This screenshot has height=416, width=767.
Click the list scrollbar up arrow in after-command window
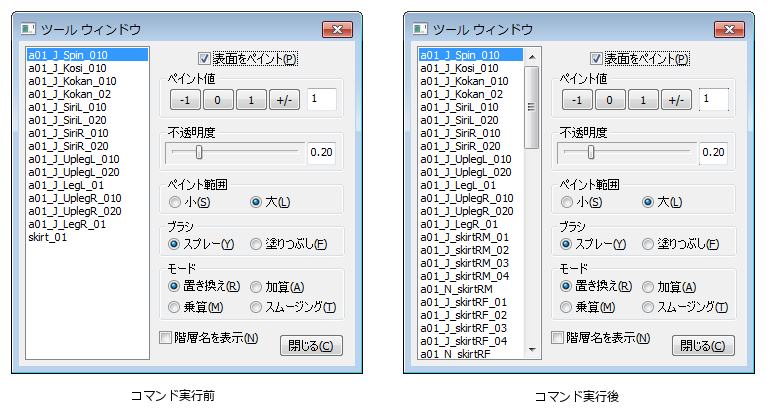point(533,56)
